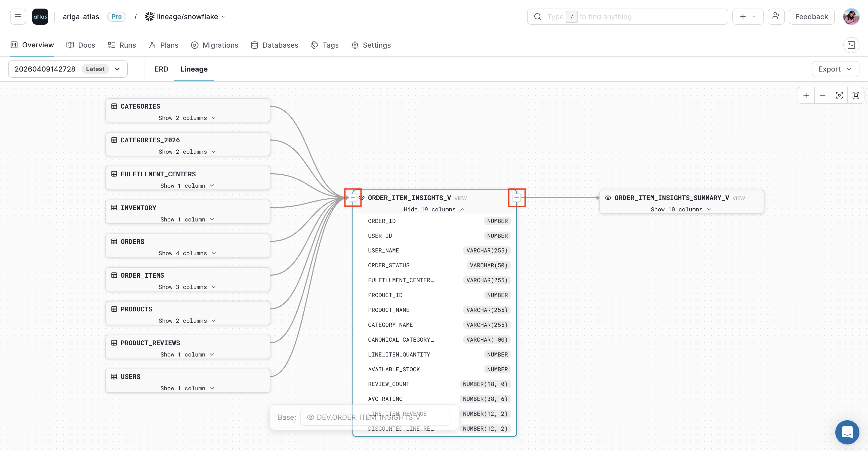Image resolution: width=868 pixels, height=451 pixels.
Task: Open the invite user icon
Action: click(x=776, y=16)
